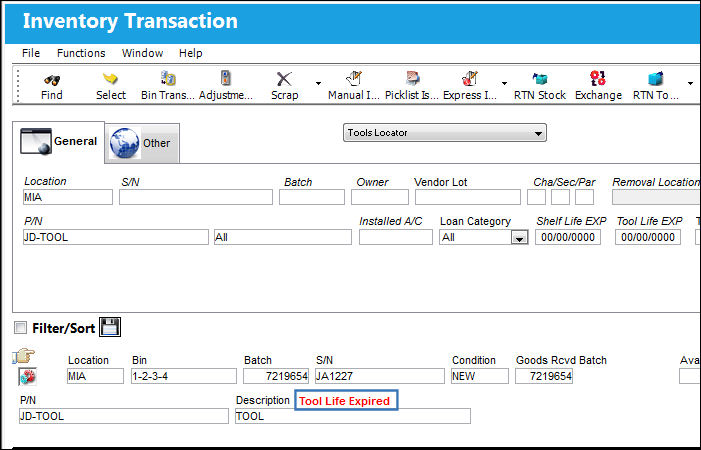
Task: Click the toolbar grip handle
Action: pyautogui.click(x=18, y=85)
